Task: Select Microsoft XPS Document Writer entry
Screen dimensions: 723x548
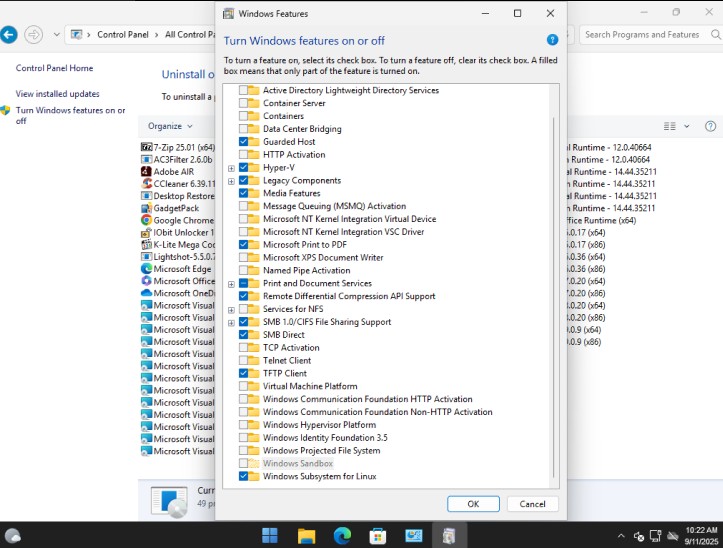Action: pyautogui.click(x=323, y=257)
